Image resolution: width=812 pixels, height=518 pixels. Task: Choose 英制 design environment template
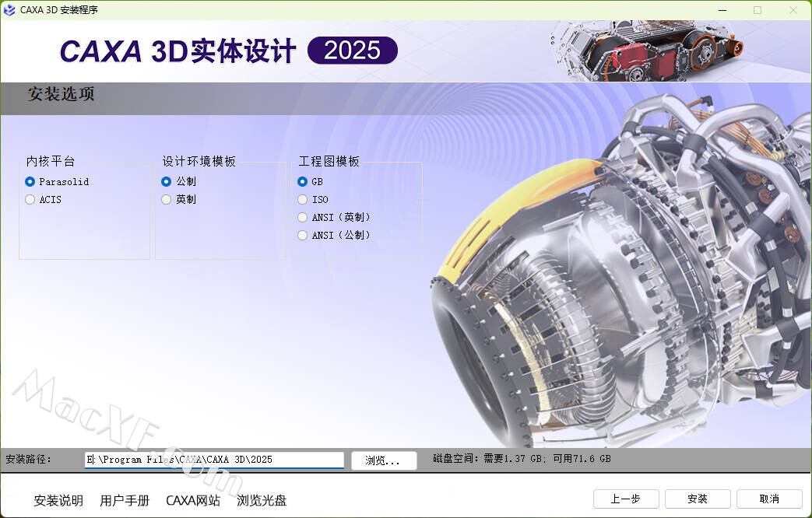(x=167, y=199)
